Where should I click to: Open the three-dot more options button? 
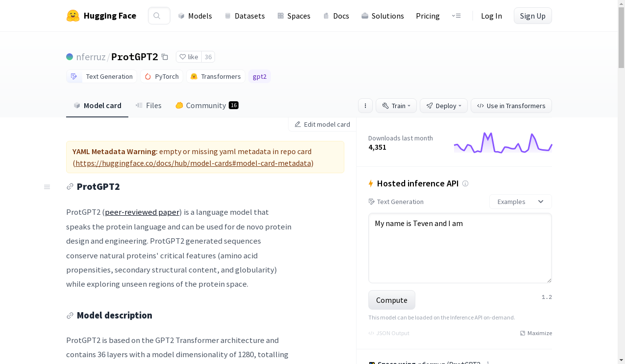pyautogui.click(x=365, y=106)
